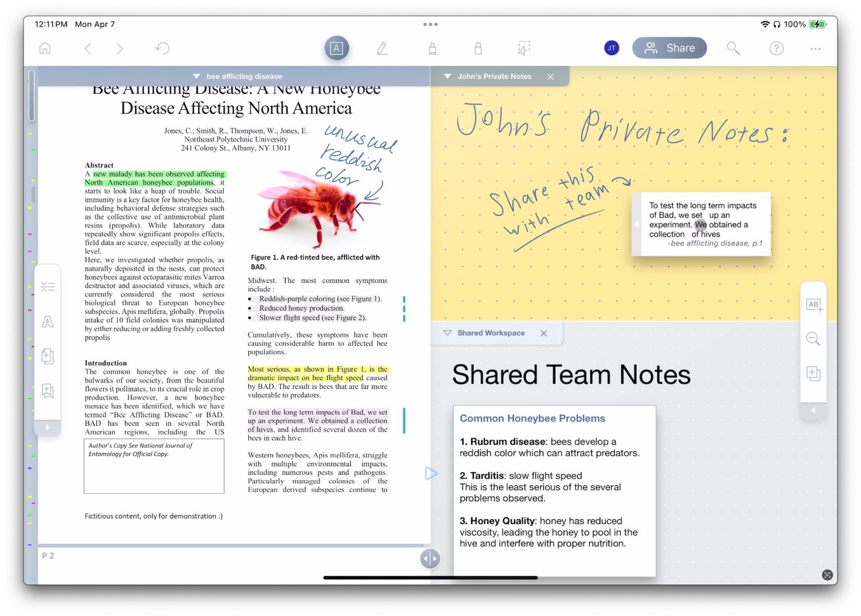Open the Help question mark icon
The width and height of the screenshot is (861, 616).
pos(776,48)
